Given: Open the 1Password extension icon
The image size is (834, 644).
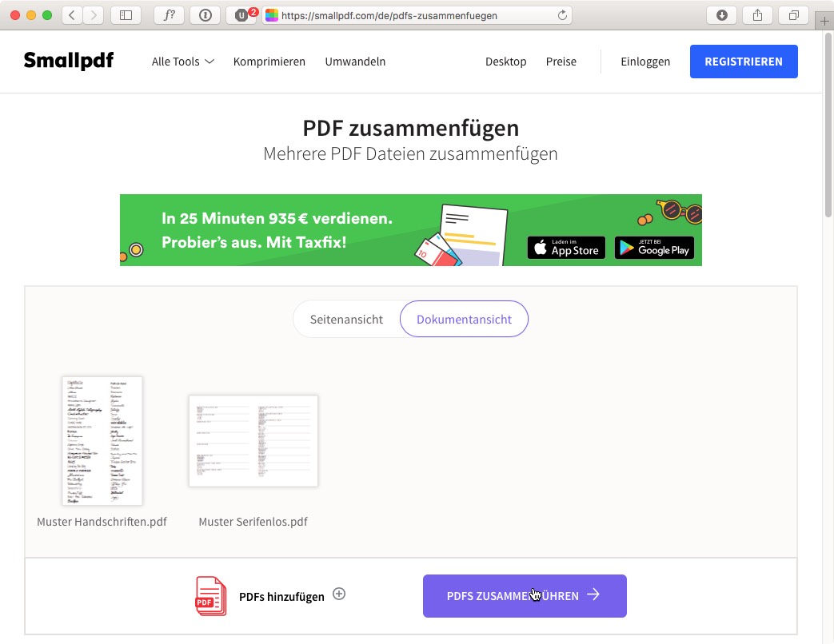Looking at the screenshot, I should 206,15.
